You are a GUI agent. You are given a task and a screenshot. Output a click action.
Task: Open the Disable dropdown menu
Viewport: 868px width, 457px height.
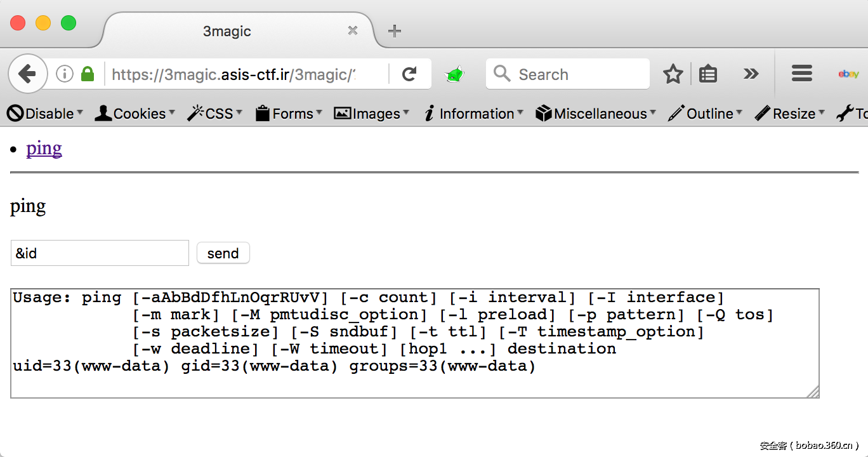(x=46, y=114)
